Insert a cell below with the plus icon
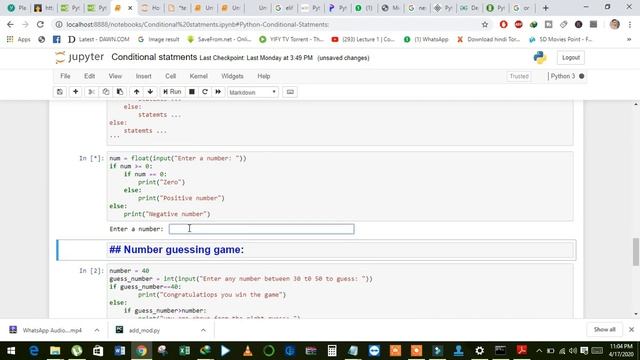Viewport: 640px width, 360px height. point(76,92)
